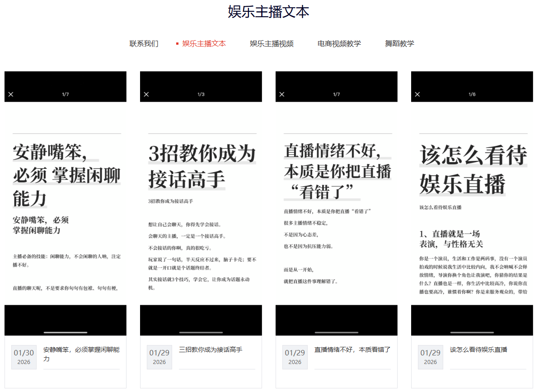Click the 01/30 2026 date badge
The height and width of the screenshot is (392, 539).
click(x=24, y=357)
